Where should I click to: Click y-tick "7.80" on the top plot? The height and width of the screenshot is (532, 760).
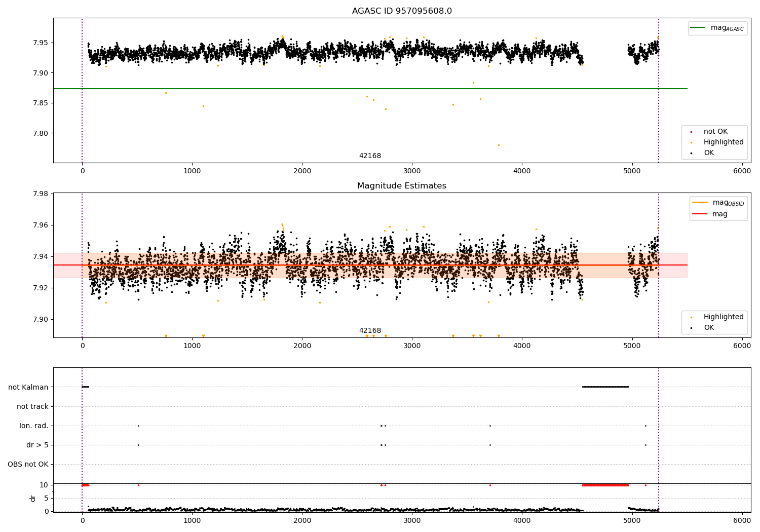pos(40,134)
